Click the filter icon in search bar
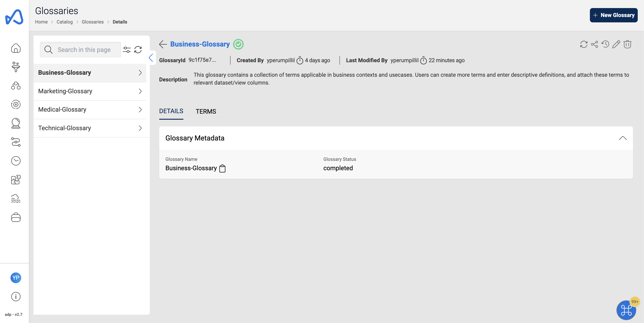 click(127, 49)
